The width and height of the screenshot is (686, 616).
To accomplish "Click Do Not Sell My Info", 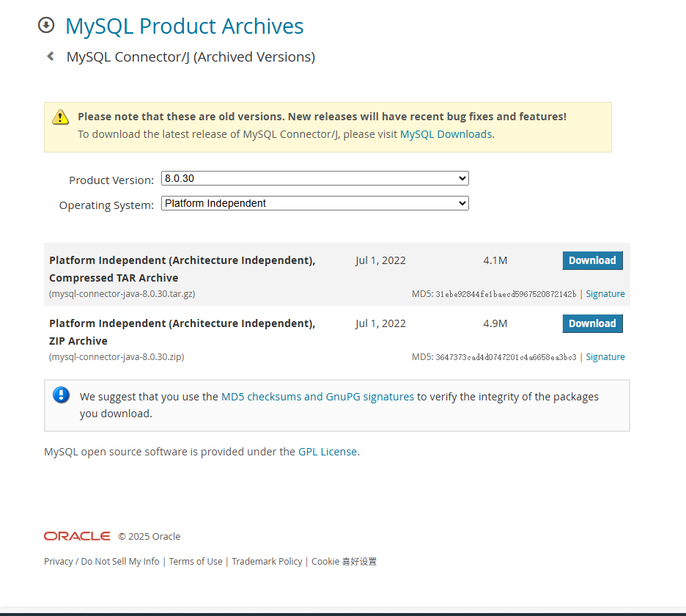I will [x=120, y=562].
